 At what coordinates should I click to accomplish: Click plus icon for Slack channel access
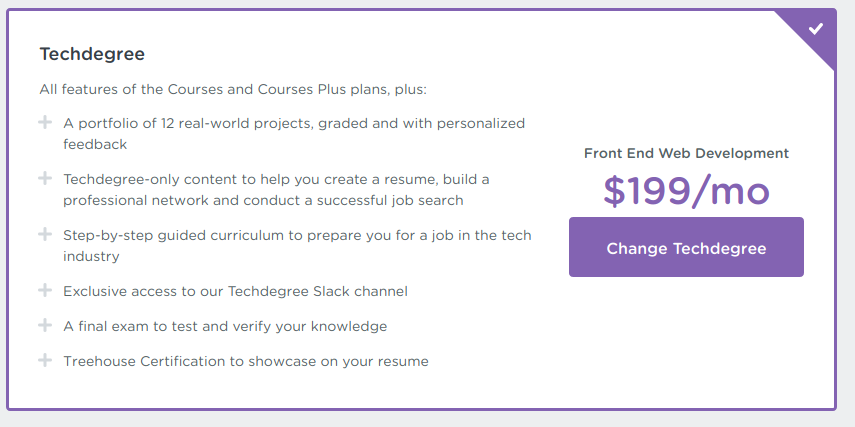tap(45, 290)
